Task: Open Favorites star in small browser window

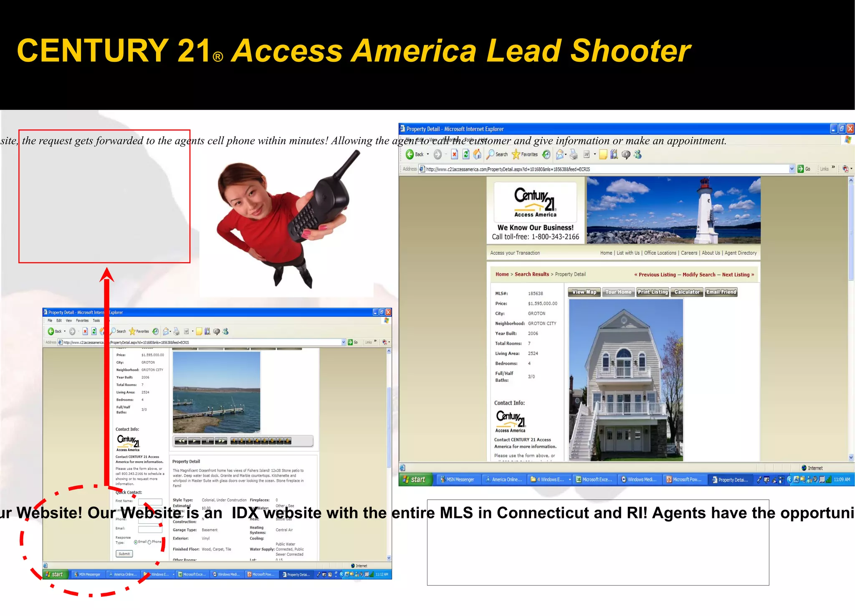Action: 139,331
